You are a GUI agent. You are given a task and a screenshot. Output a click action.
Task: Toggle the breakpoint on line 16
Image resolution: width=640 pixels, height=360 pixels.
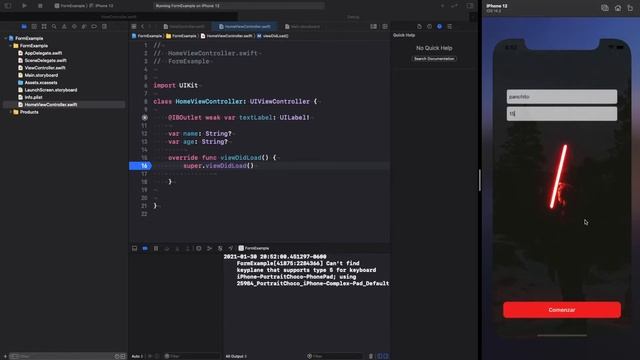pos(140,166)
